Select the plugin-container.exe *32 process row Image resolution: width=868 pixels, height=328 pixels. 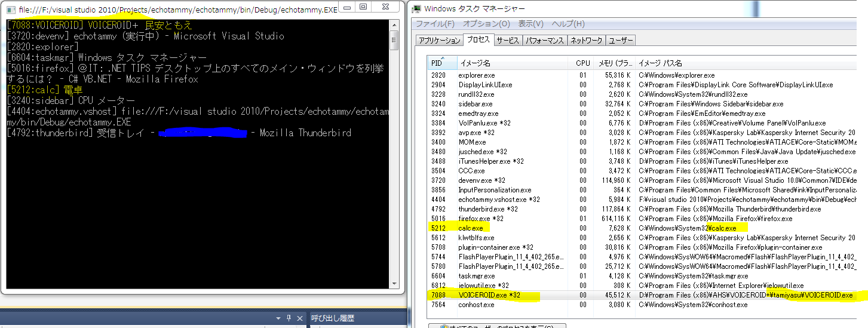tap(648, 247)
